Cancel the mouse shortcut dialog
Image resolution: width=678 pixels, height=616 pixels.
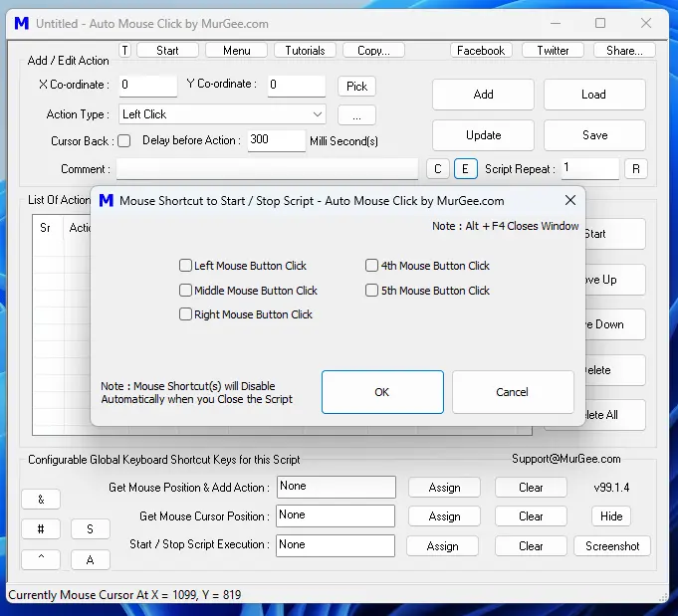(x=513, y=392)
